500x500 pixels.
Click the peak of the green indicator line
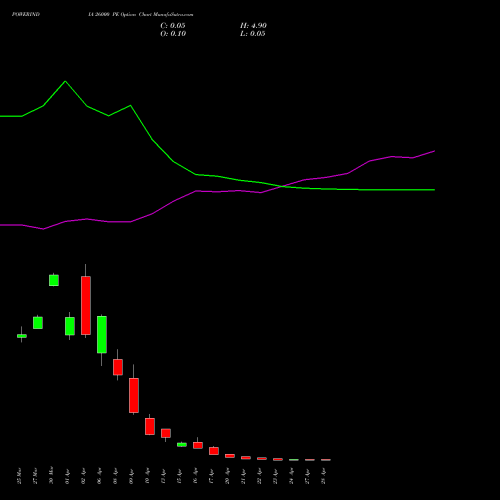[x=65, y=81]
